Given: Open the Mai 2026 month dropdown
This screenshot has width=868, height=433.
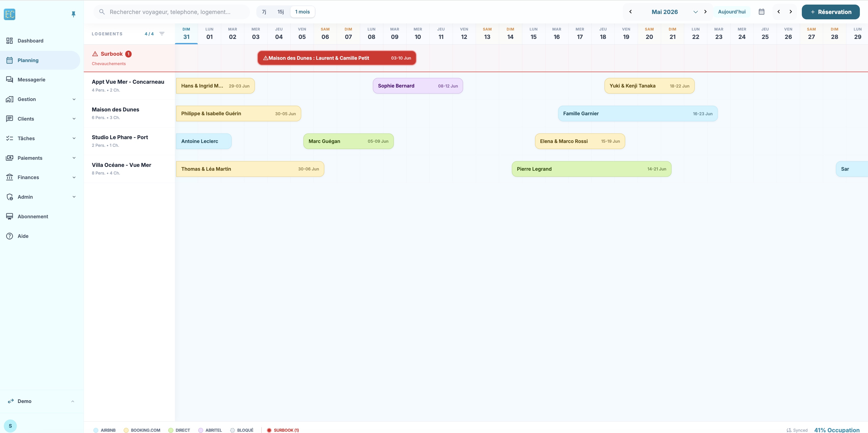Looking at the screenshot, I should point(695,12).
